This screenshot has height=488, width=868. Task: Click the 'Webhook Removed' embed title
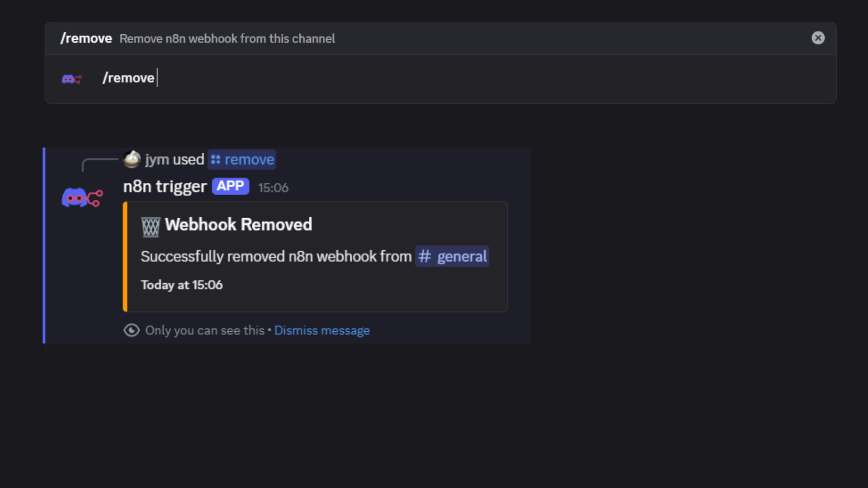coord(238,225)
